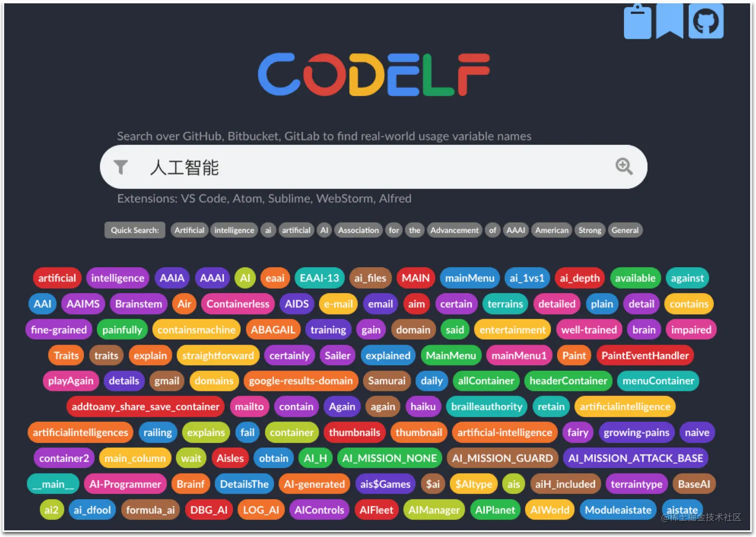Click the 'formula_ai' variable tag
Viewport: 756px width, 537px height.
[x=150, y=510]
